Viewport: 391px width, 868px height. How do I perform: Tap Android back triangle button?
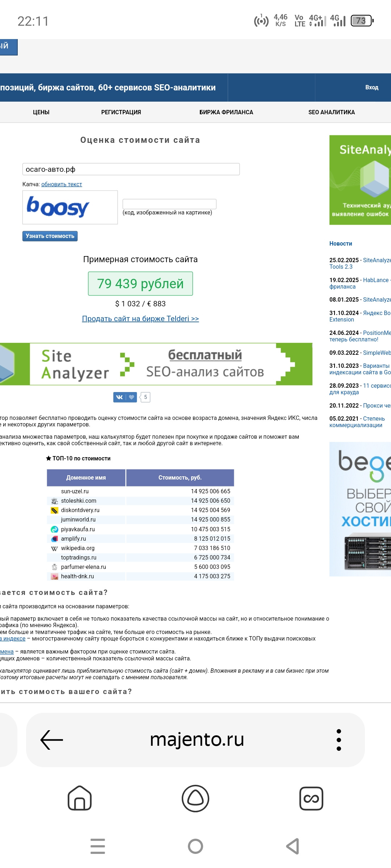coord(293,846)
